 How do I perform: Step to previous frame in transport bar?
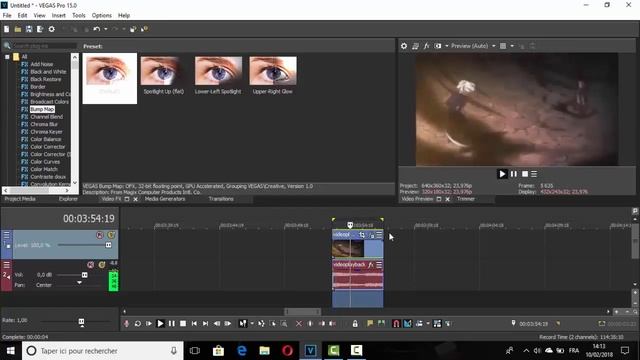pos(217,324)
